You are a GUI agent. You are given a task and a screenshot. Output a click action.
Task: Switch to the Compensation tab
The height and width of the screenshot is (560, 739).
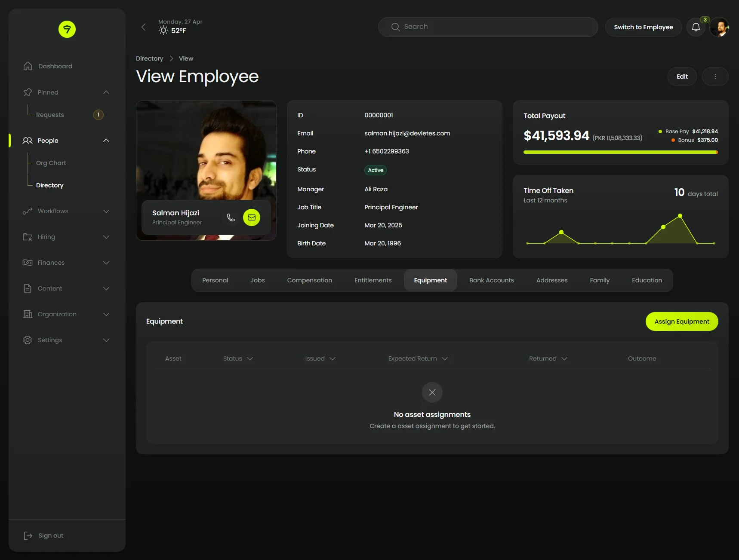(x=309, y=280)
